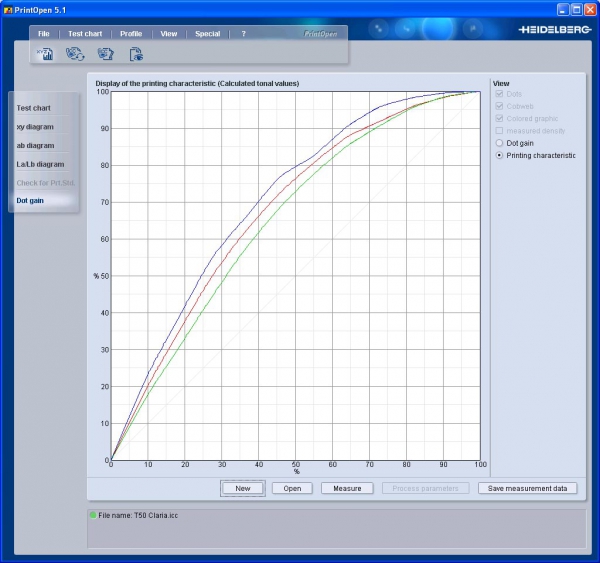
Task: Minimize the PrintOpen window
Action: (x=563, y=10)
